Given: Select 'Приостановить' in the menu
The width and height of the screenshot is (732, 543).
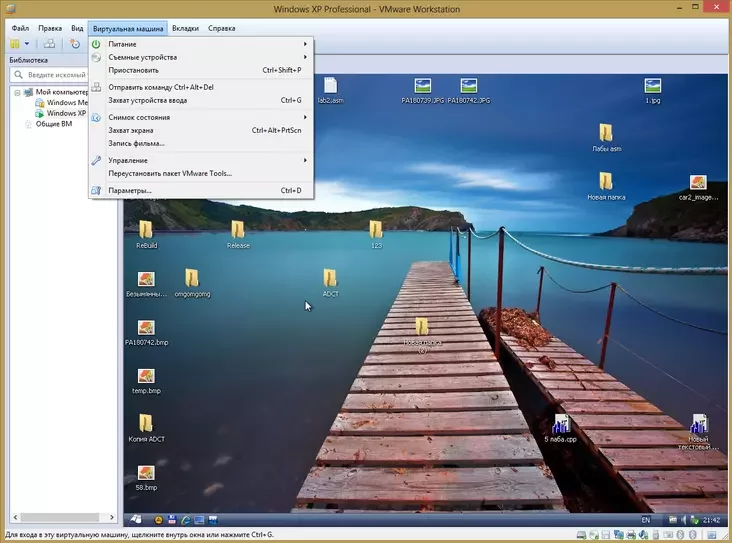Looking at the screenshot, I should [134, 70].
